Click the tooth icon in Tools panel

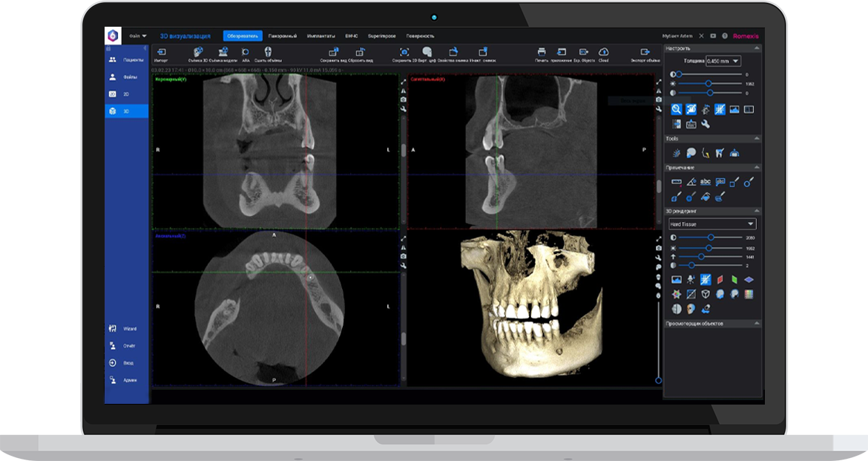[720, 153]
